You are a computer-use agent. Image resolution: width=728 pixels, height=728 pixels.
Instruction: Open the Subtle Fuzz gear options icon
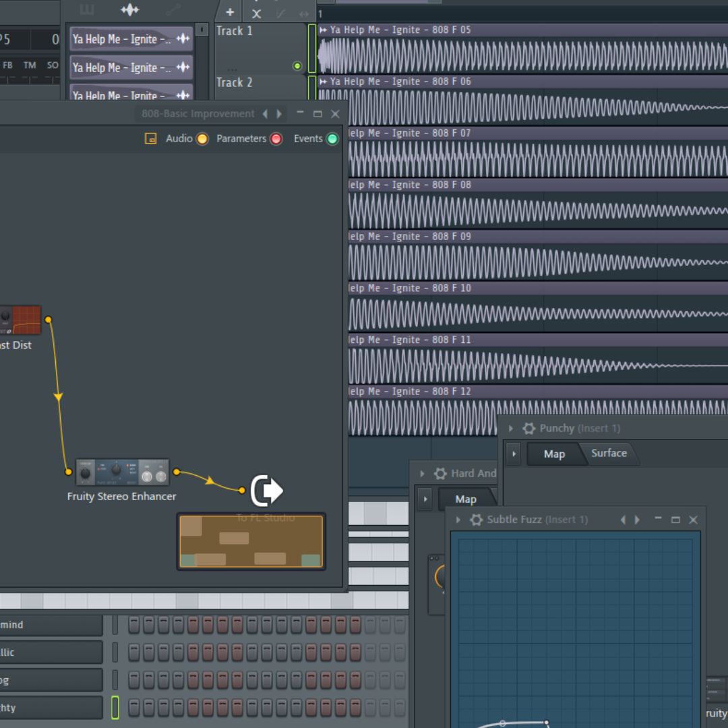point(477,520)
